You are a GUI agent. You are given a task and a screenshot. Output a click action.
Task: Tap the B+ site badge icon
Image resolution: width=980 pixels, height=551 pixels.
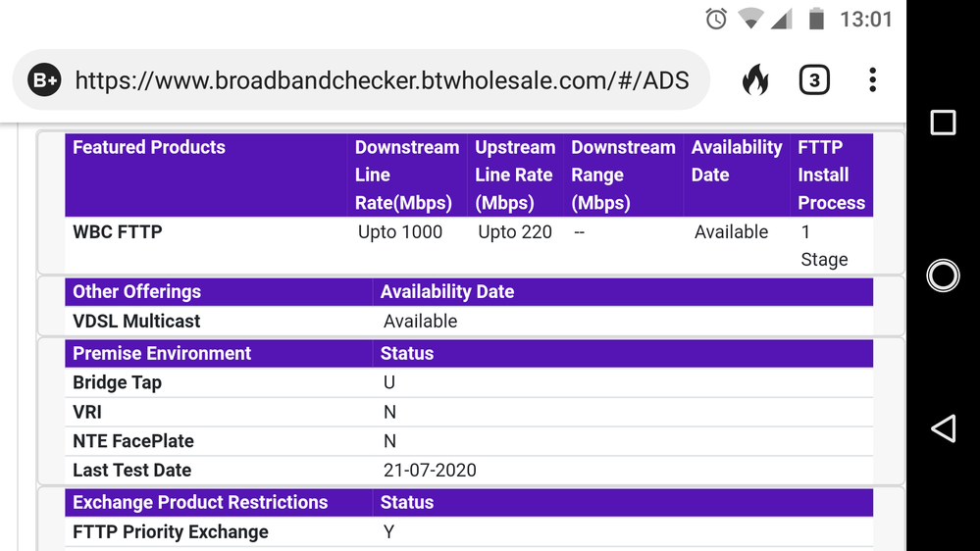pyautogui.click(x=45, y=80)
